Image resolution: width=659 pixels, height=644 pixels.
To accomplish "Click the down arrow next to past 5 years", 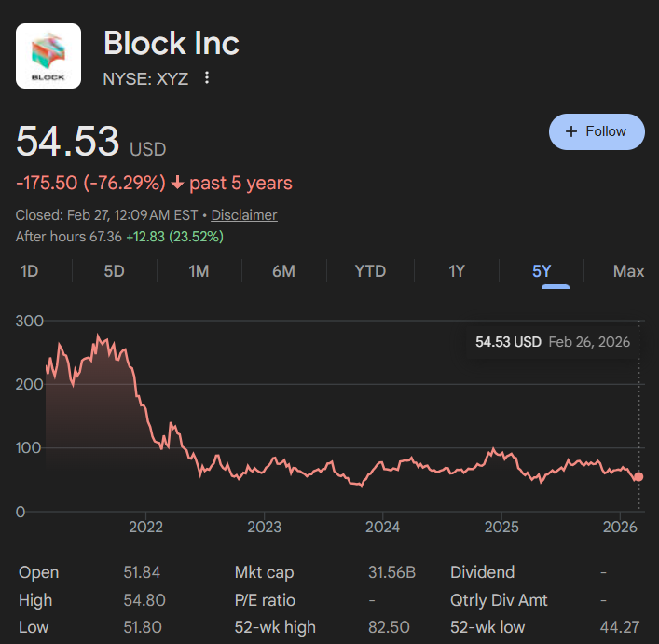I will pos(178,183).
